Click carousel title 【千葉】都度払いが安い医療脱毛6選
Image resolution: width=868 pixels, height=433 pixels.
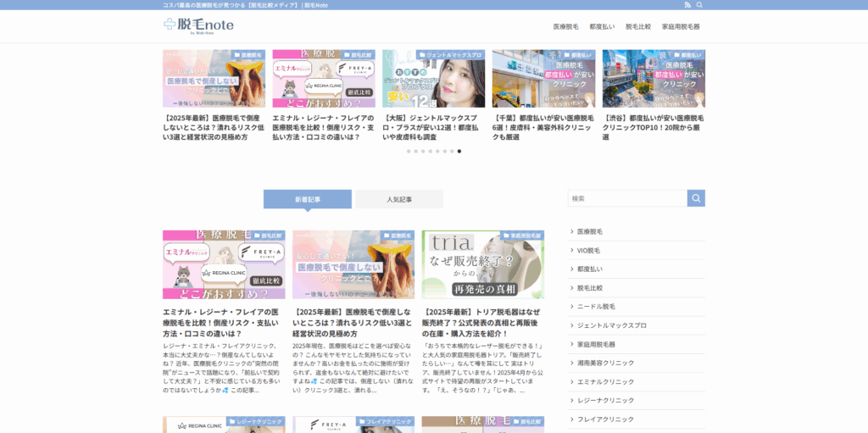(543, 127)
